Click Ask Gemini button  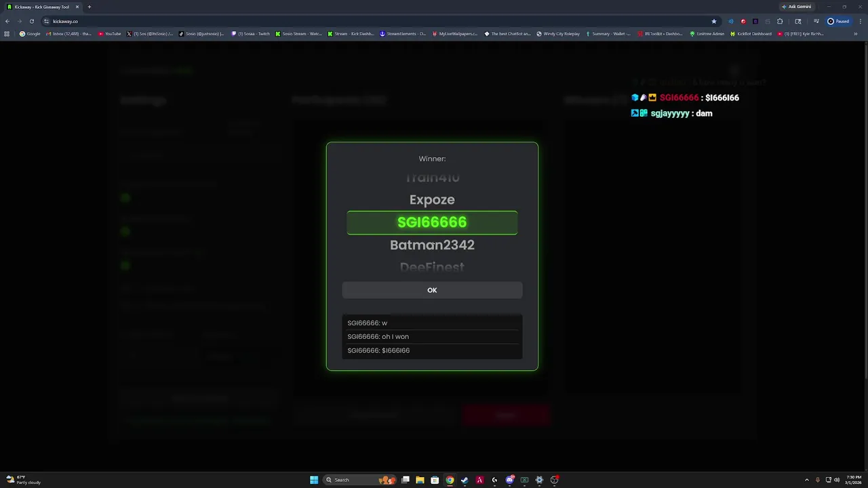[796, 7]
